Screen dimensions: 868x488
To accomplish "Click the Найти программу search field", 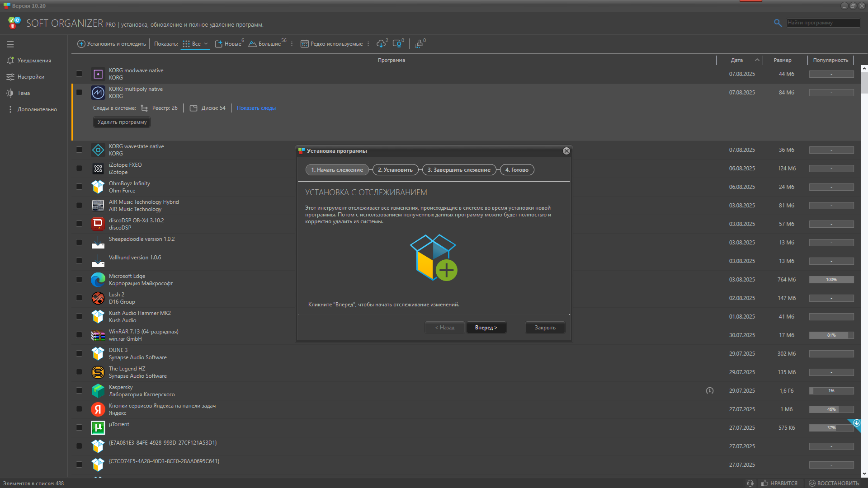I will pyautogui.click(x=823, y=23).
